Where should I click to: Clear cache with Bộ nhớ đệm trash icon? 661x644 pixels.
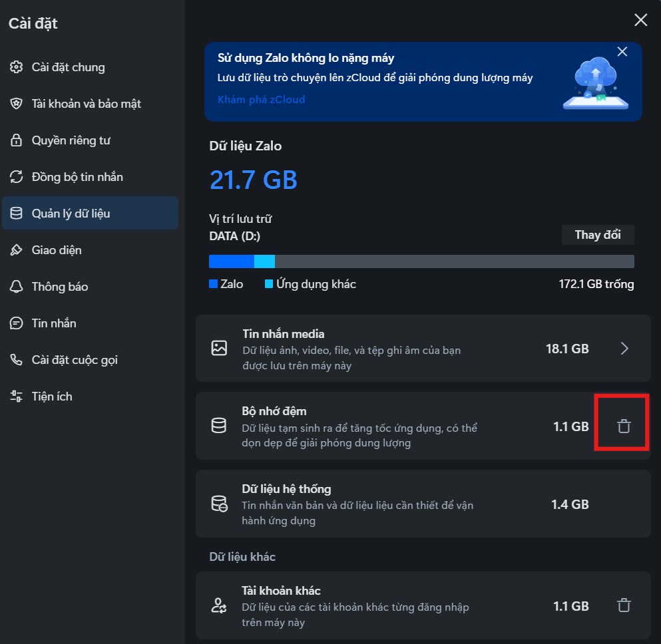pos(624,426)
